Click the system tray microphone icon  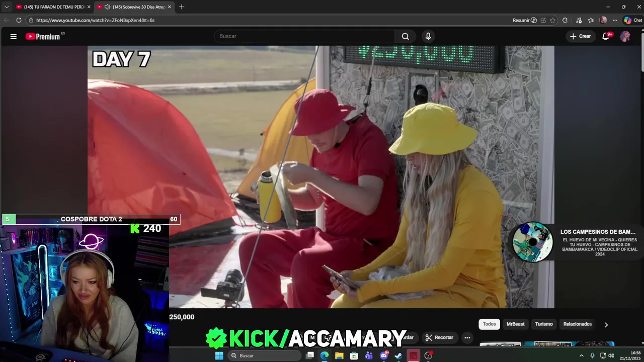coord(592,355)
